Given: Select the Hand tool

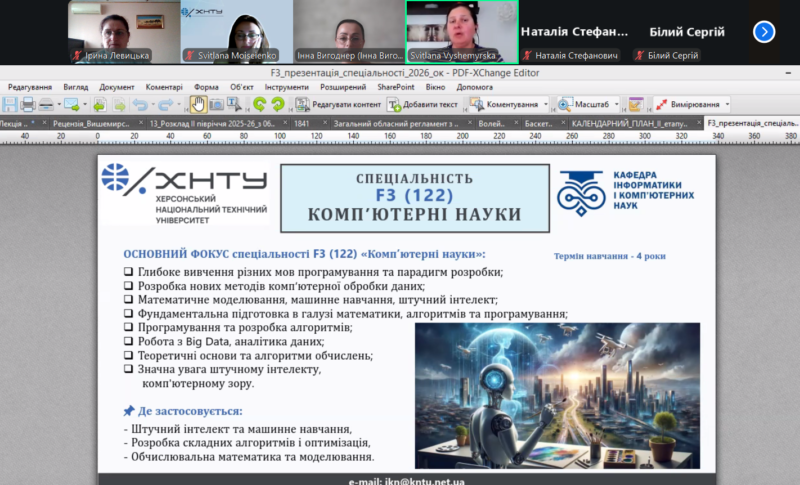Looking at the screenshot, I should tap(198, 104).
